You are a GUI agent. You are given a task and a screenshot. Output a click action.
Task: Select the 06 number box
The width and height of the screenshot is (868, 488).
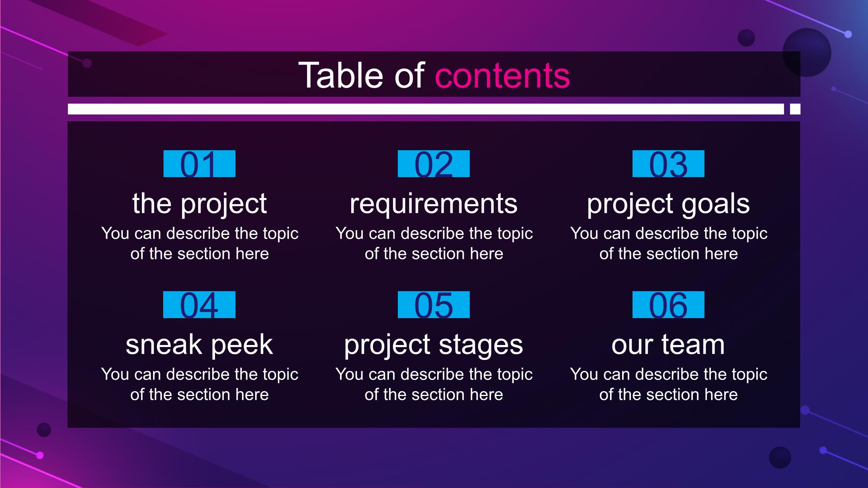[668, 304]
